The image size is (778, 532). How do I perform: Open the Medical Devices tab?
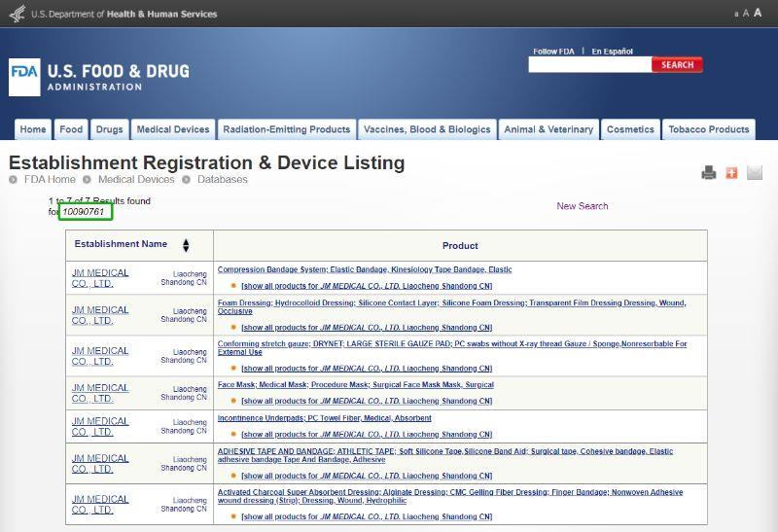(x=173, y=129)
